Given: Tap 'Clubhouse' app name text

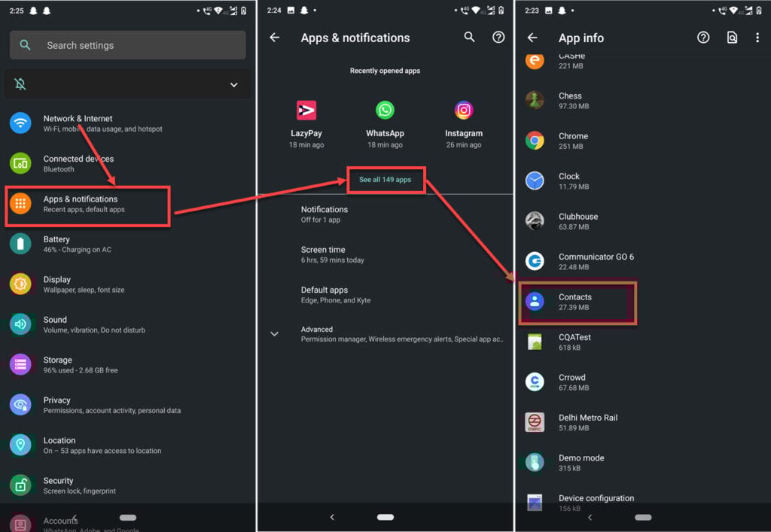Looking at the screenshot, I should click(578, 216).
